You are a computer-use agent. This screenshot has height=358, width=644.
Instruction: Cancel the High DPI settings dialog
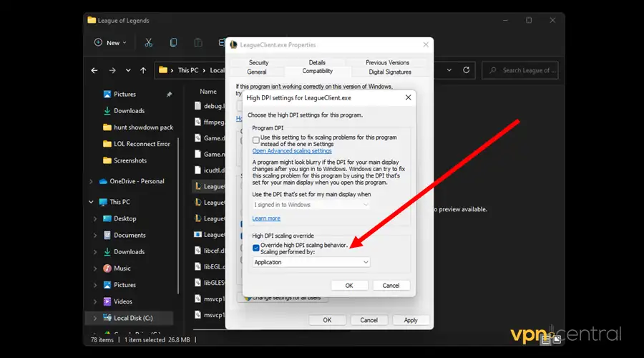(x=391, y=286)
